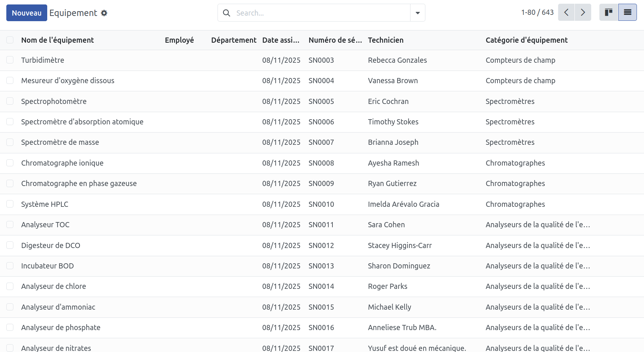Open the Equipement settings gear icon

click(104, 13)
